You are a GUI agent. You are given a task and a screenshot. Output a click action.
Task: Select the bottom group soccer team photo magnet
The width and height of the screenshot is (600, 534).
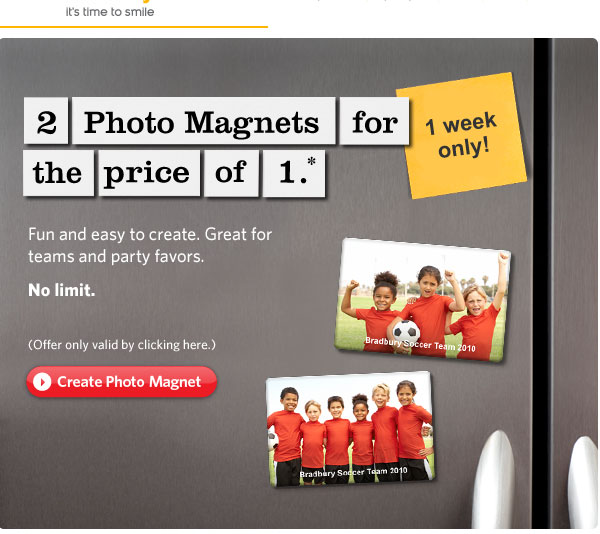(351, 429)
